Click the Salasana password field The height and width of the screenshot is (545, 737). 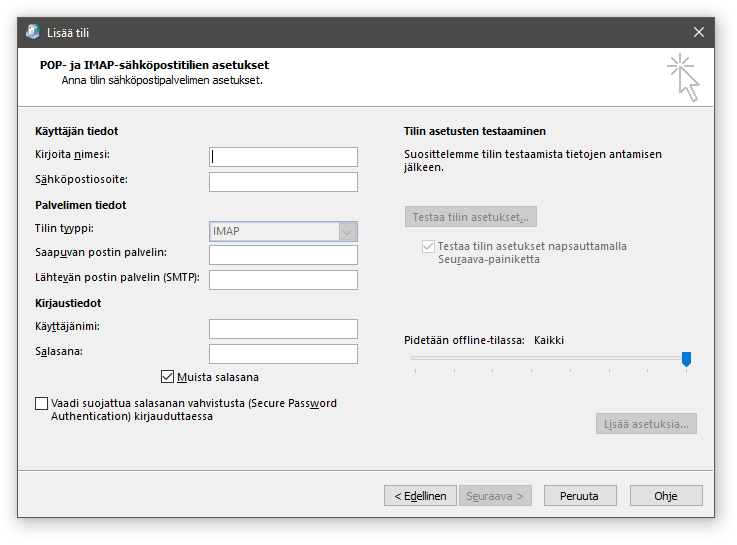[283, 354]
